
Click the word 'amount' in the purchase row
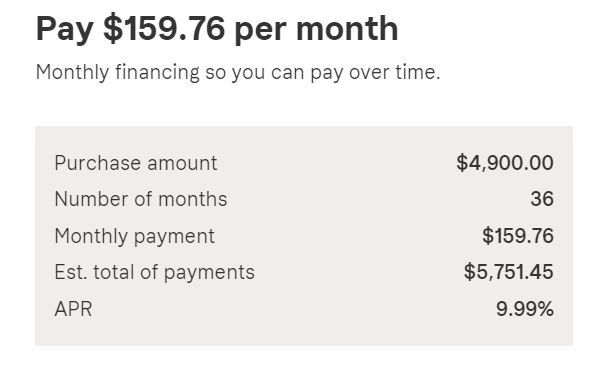coord(182,164)
